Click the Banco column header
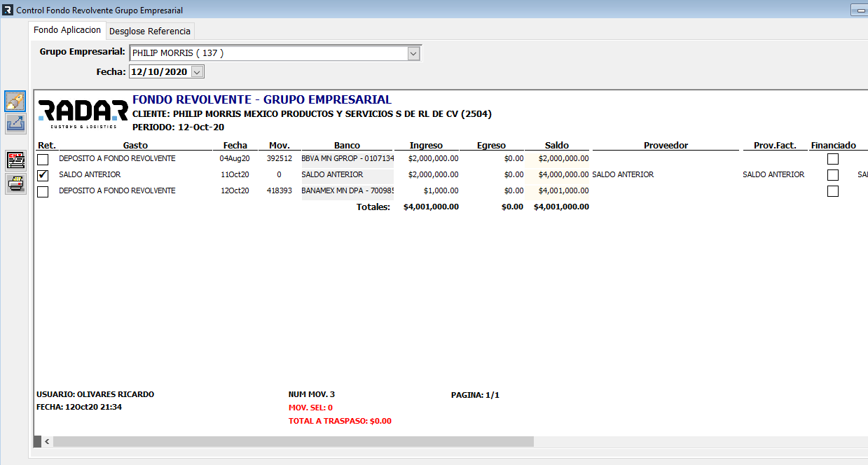 347,145
